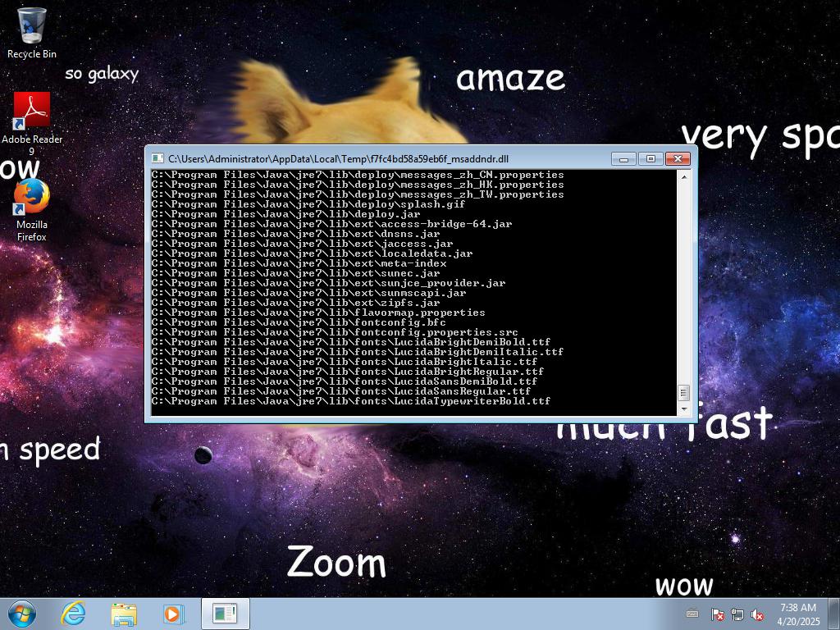
Task: Open the network tray icon
Action: 737,614
